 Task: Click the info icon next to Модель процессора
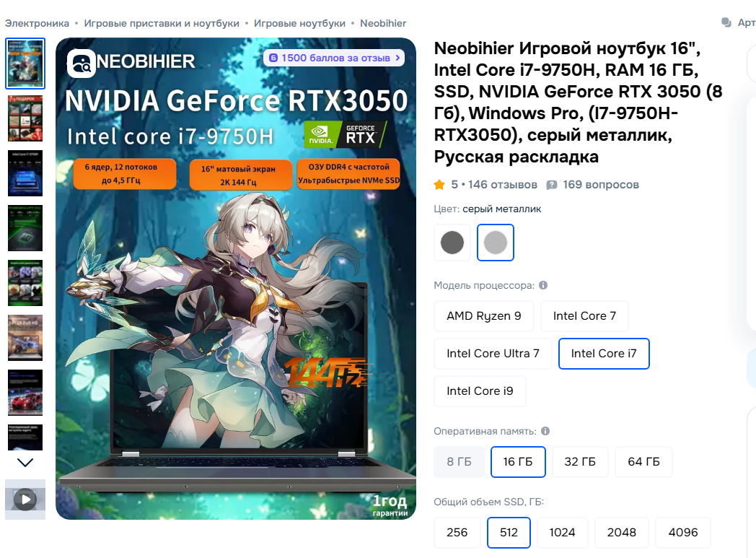543,285
